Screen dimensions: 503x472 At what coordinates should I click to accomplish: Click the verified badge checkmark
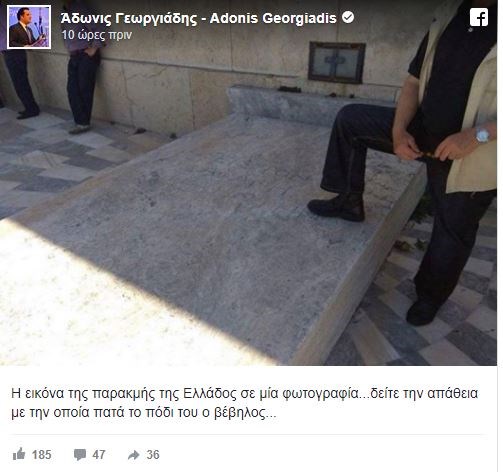348,17
